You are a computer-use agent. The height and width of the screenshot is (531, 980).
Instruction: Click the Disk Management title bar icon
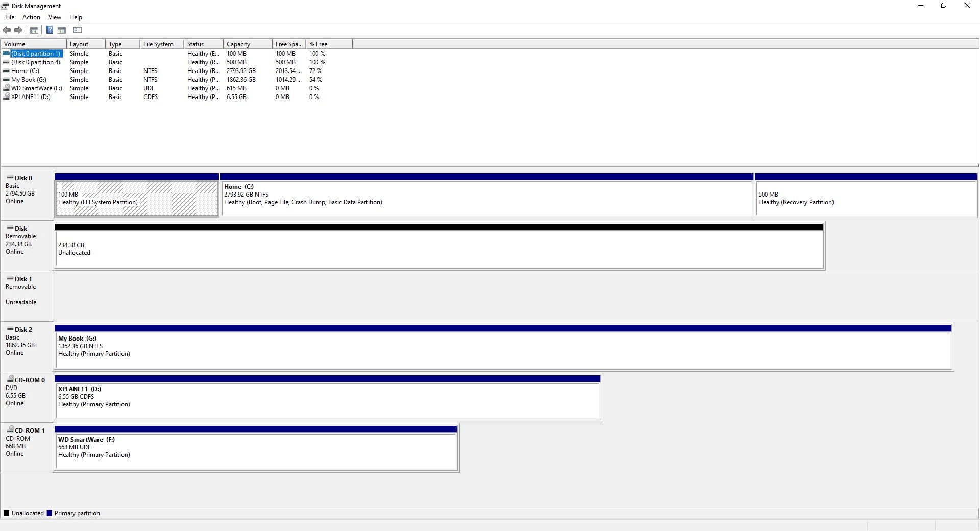(x=6, y=6)
